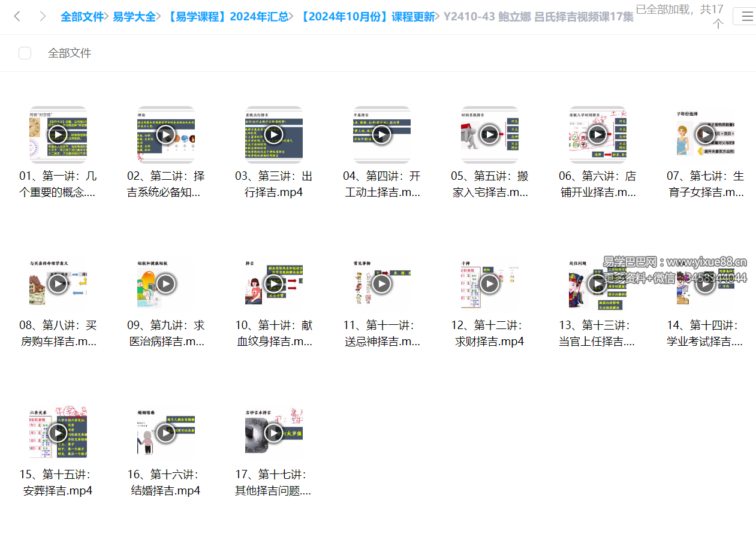
Task: Click play icon on 16 结婚择吉
Action: [x=165, y=432]
